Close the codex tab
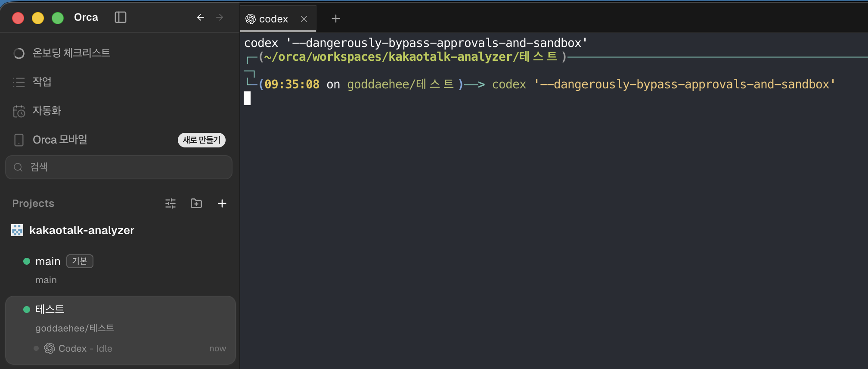The height and width of the screenshot is (369, 868). click(x=304, y=19)
